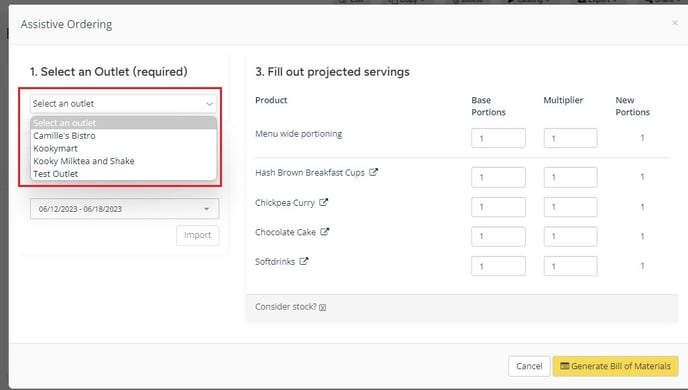Click the Multiplier column header
688x390 pixels.
(x=563, y=100)
